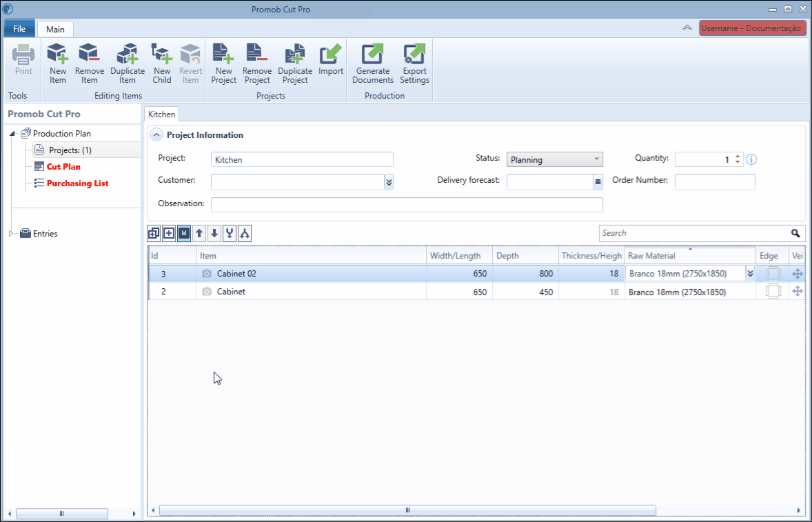Click Remove Project in ribbon
This screenshot has height=522, width=812.
257,63
